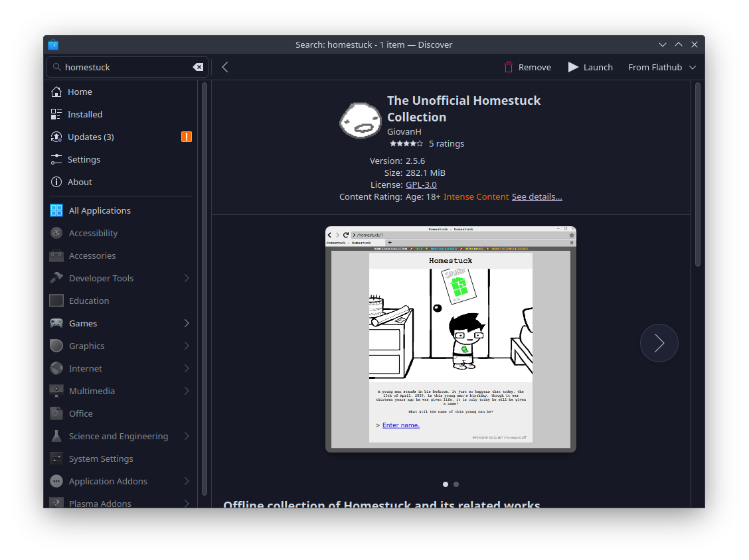Expand the Internet category chevron
749x560 pixels.
point(187,368)
